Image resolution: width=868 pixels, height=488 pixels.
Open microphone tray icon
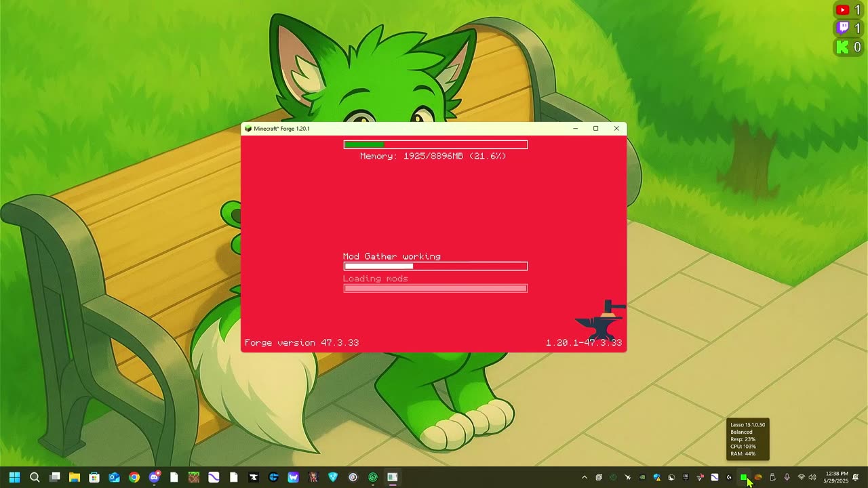pyautogui.click(x=787, y=477)
